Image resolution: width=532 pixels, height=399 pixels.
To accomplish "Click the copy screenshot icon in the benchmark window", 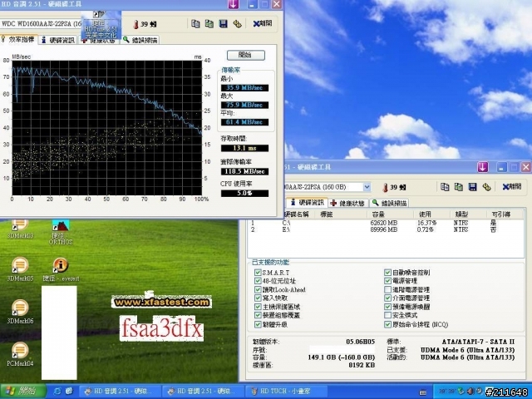I will tap(209, 24).
